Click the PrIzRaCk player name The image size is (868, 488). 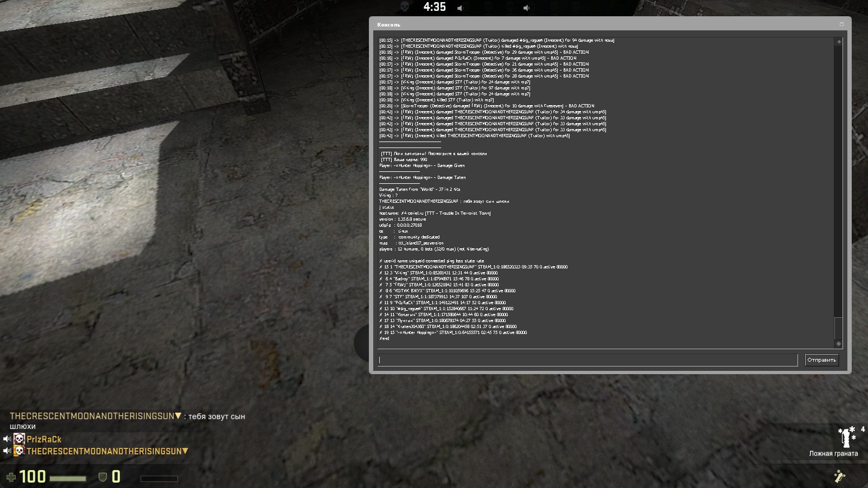click(44, 439)
